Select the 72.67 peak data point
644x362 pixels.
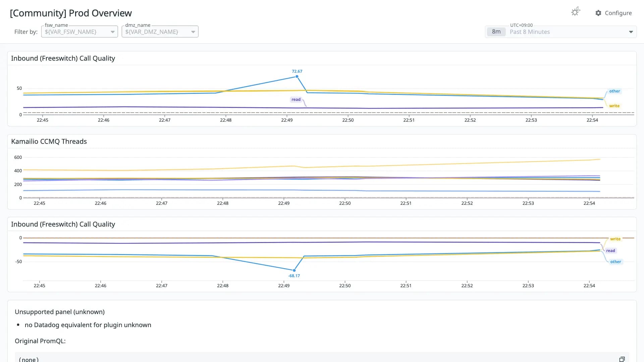[297, 76]
